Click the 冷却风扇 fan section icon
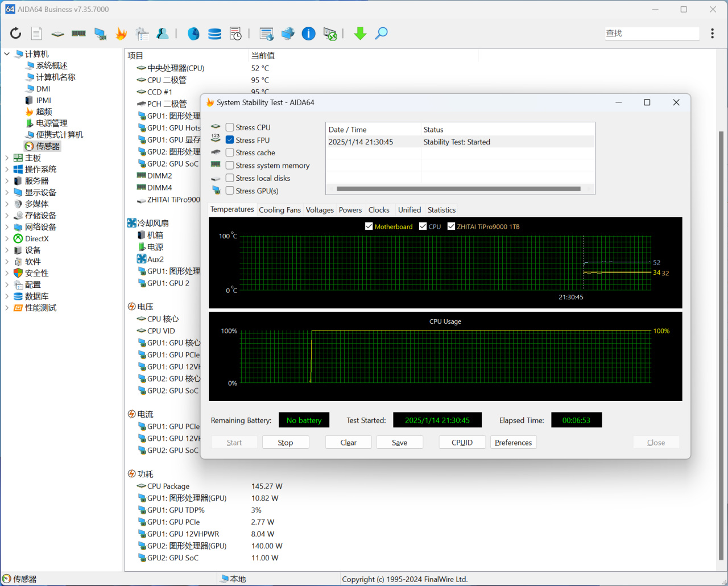The image size is (728, 586). point(131,223)
